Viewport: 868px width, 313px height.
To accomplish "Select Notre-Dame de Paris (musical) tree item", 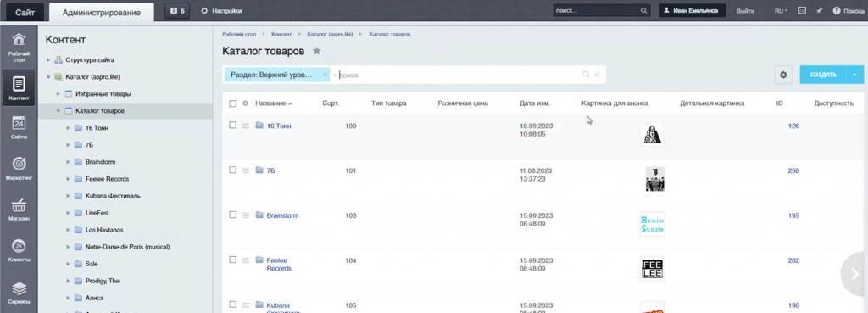I will (x=127, y=247).
